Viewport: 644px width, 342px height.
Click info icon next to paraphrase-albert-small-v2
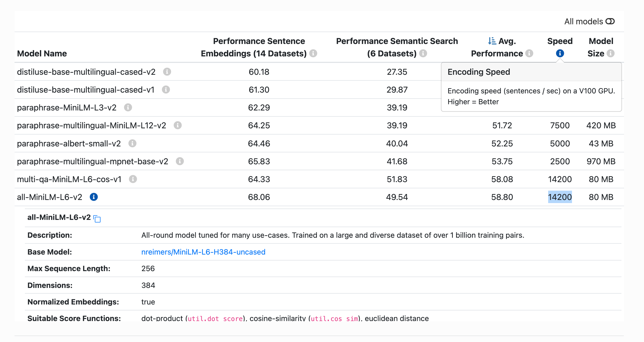[x=132, y=143]
